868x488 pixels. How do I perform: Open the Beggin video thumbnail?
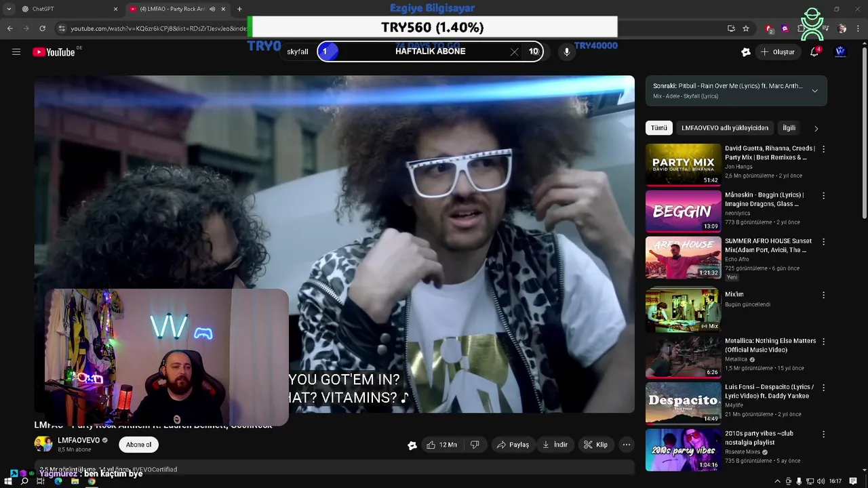[683, 211]
